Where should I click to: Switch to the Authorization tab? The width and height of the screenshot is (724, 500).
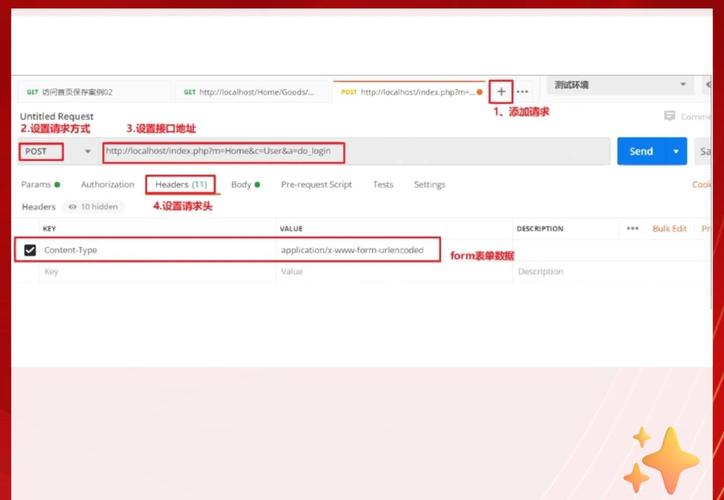107,185
